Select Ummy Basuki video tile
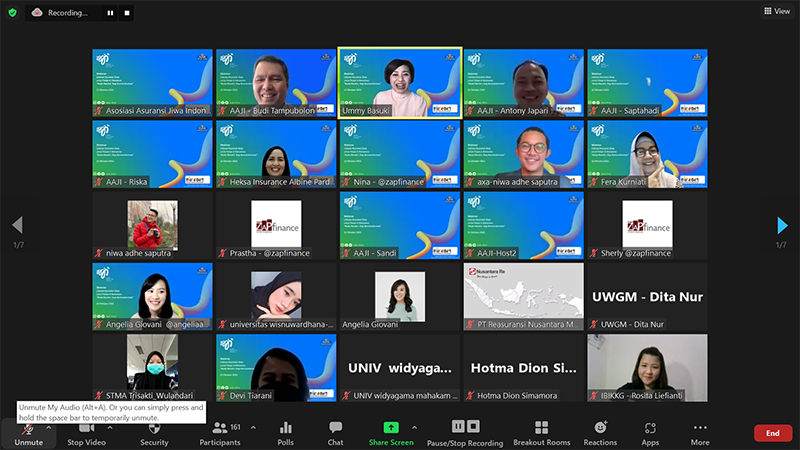Image resolution: width=800 pixels, height=450 pixels. point(400,83)
